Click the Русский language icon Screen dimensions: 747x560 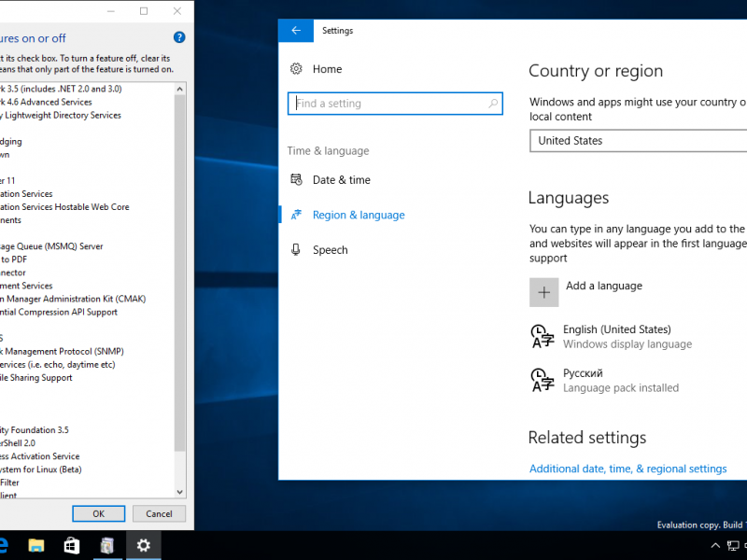coord(543,380)
